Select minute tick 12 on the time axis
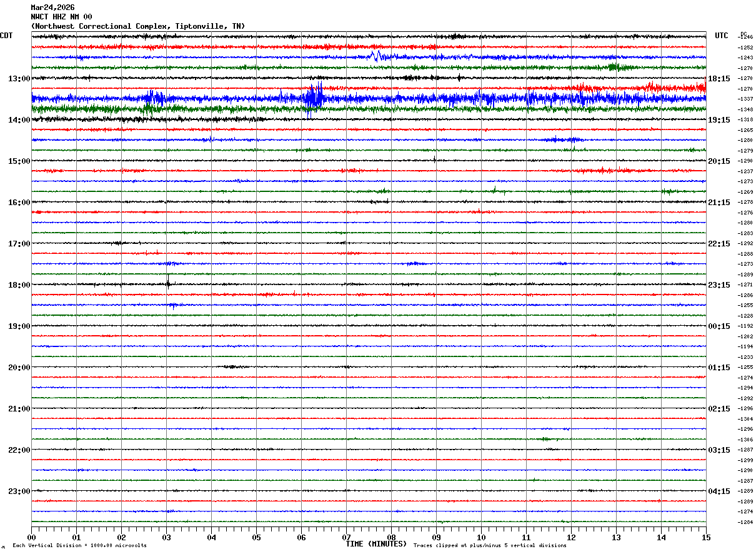This screenshot has width=756, height=554. [x=571, y=537]
